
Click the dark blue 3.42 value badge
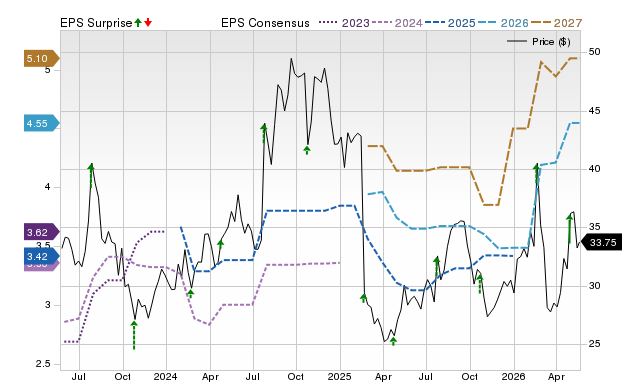click(42, 256)
